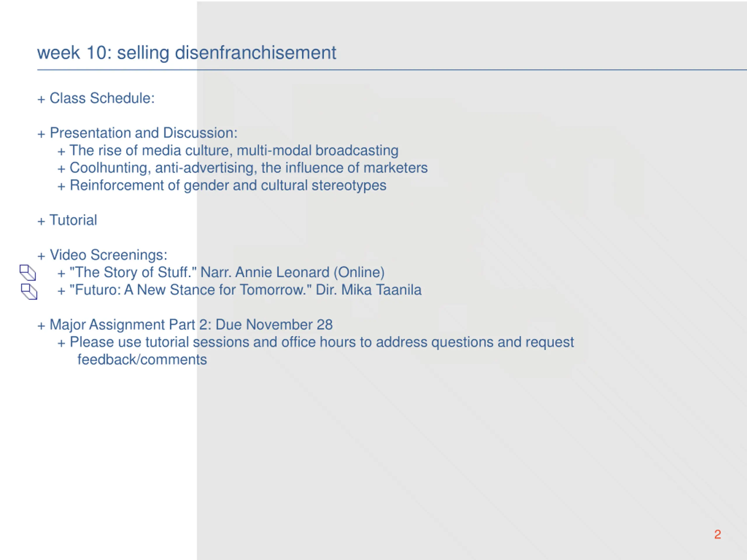The height and width of the screenshot is (560, 747).
Task: Click "Major Assignment Part 2: Due November 28"
Action: pyautogui.click(x=191, y=325)
